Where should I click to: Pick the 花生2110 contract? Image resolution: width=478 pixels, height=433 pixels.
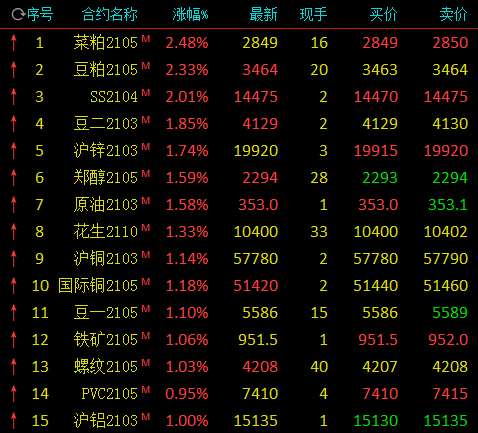coord(106,232)
